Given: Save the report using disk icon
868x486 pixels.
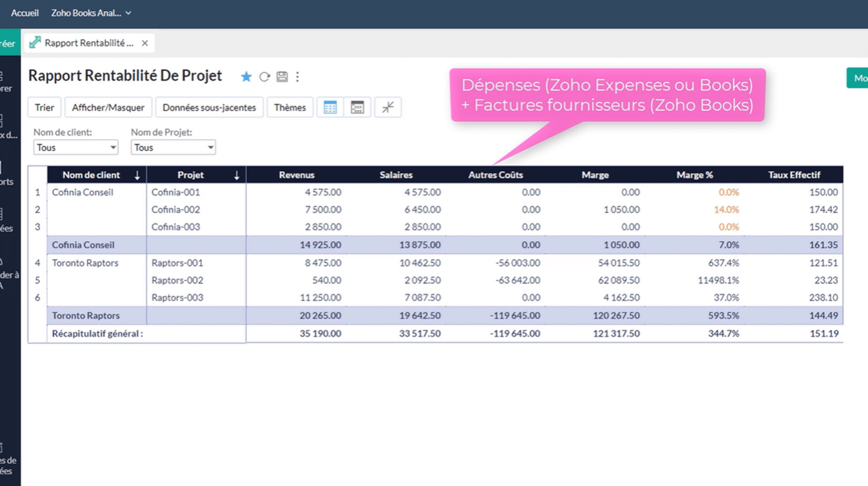Looking at the screenshot, I should (282, 77).
